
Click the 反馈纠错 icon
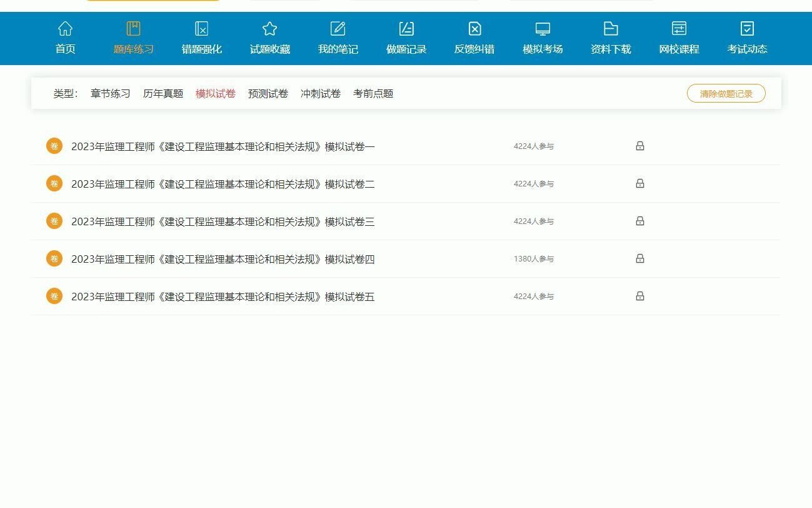(474, 29)
